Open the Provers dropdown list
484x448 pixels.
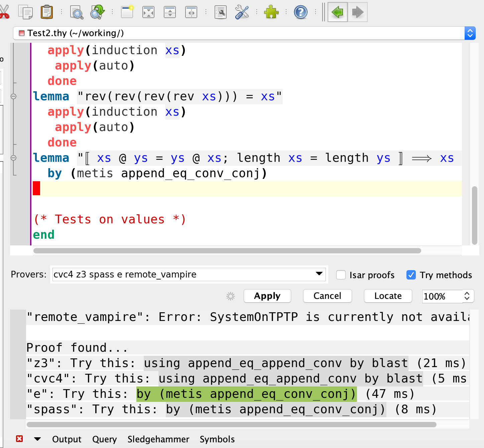[319, 274]
